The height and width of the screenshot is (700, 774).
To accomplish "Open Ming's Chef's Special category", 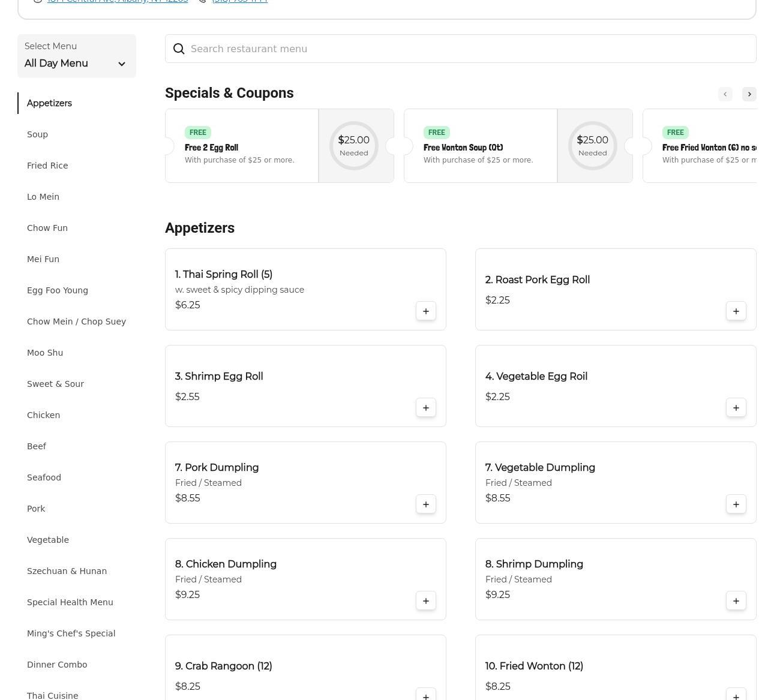I will coord(71,633).
